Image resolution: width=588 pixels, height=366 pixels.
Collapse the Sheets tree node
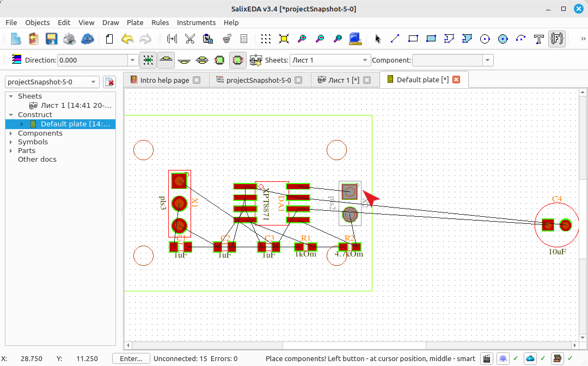click(11, 96)
